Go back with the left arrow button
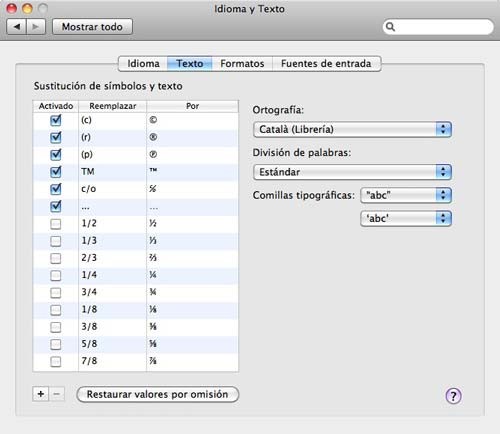 16,27
